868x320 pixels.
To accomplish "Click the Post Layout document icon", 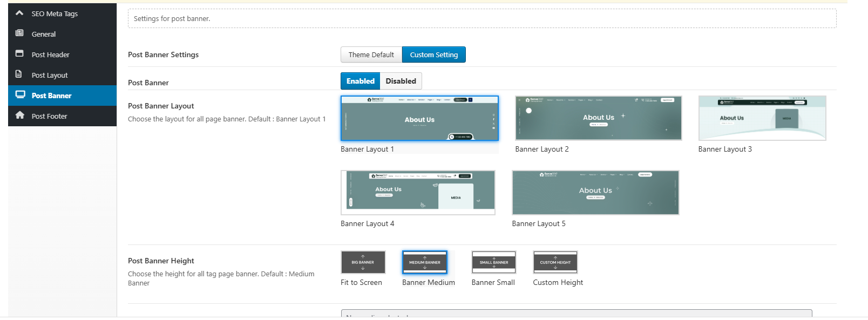I will [x=19, y=74].
